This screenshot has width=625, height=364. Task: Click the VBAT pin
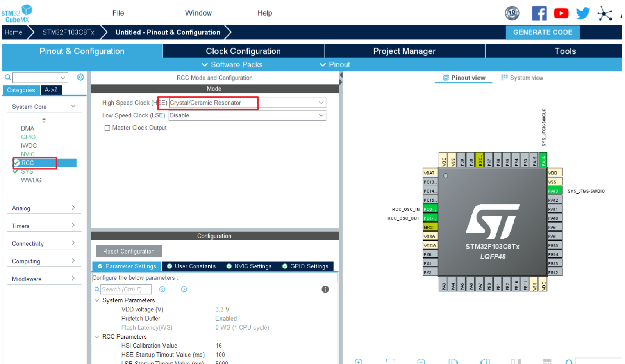click(x=430, y=172)
